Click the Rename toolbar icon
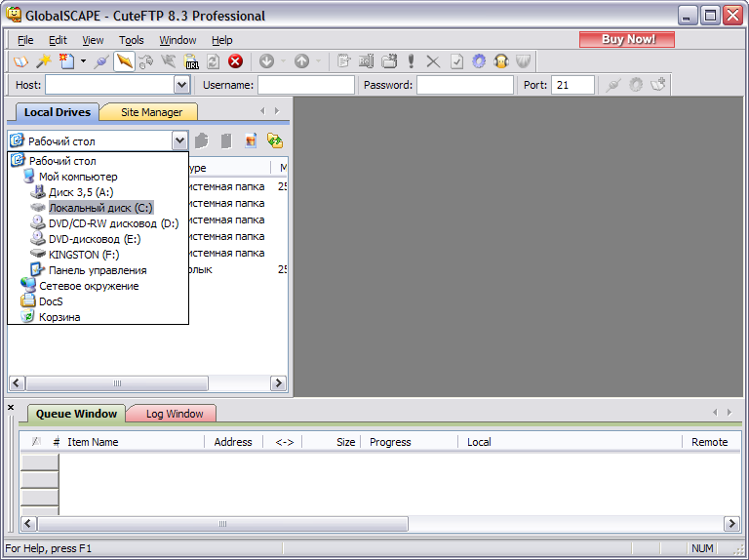Image resolution: width=749 pixels, height=560 pixels. click(x=367, y=61)
